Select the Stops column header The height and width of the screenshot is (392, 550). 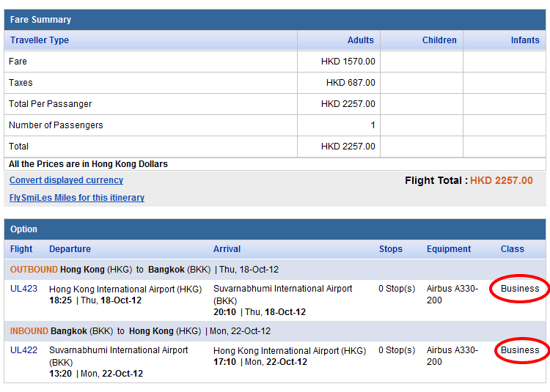pos(390,249)
